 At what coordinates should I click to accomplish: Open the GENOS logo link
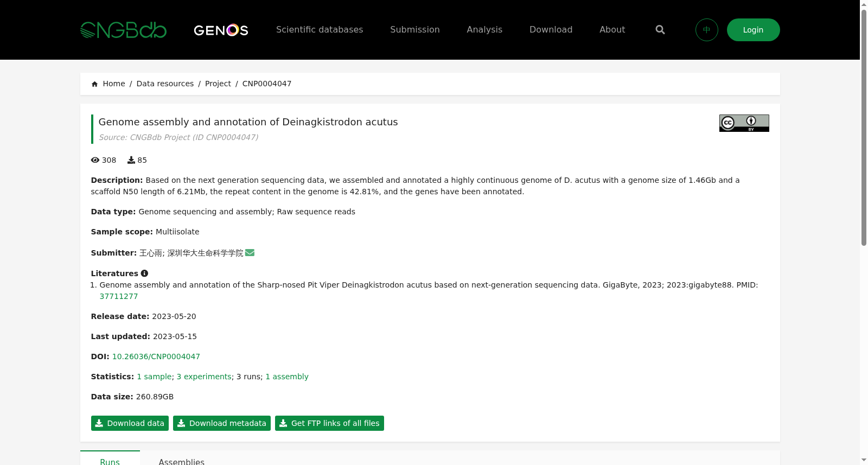(x=221, y=30)
